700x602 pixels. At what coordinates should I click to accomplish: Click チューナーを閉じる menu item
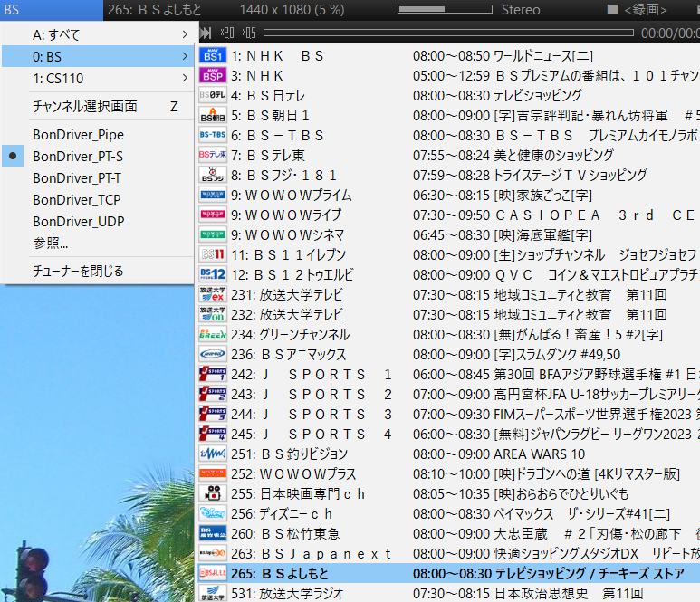[x=97, y=271]
